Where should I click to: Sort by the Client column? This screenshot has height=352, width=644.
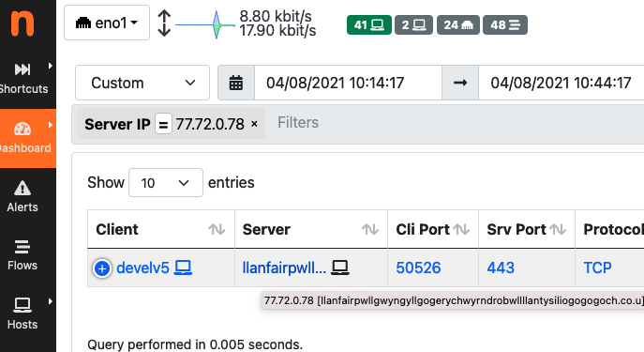[x=160, y=229]
